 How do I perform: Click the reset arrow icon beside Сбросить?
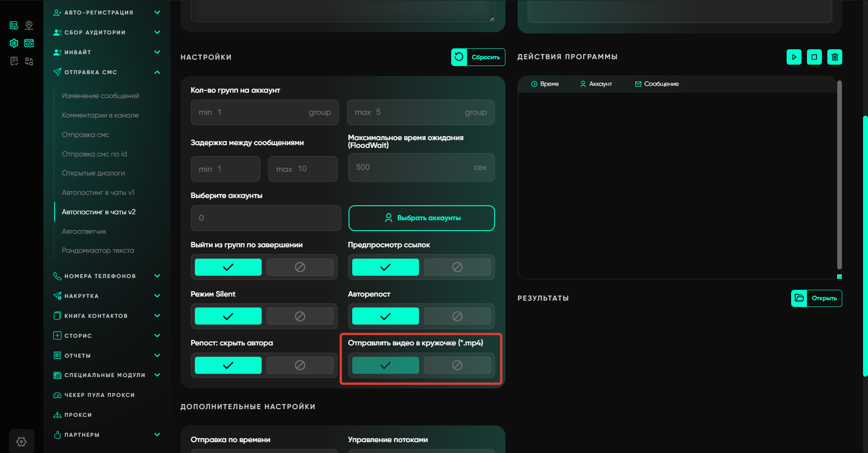459,57
